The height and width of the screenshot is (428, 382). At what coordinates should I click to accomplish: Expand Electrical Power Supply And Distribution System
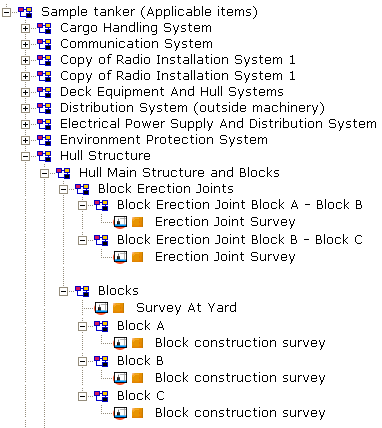(25, 124)
